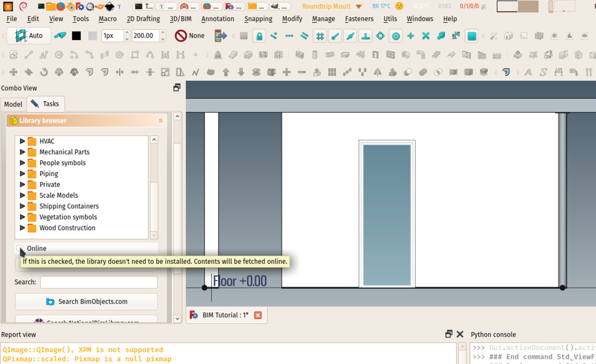Screen dimensions: 596x364
Task: Check the Online checkbox
Action: pyautogui.click(x=19, y=248)
